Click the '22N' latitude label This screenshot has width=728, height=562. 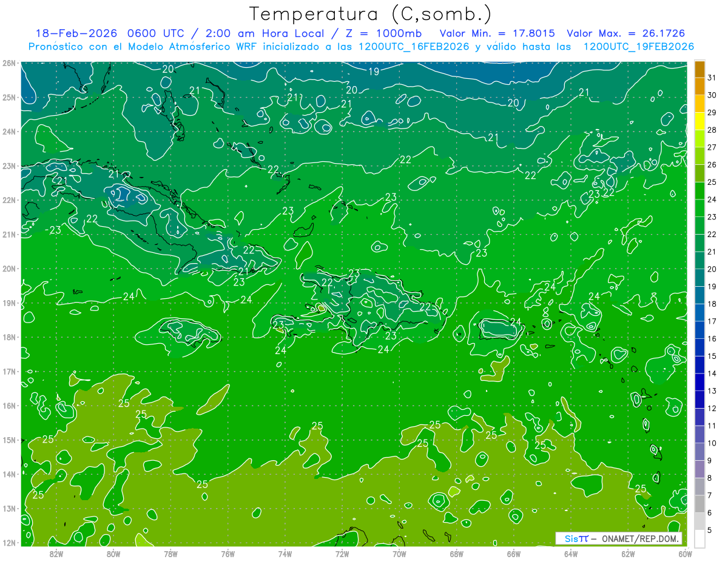pyautogui.click(x=9, y=199)
